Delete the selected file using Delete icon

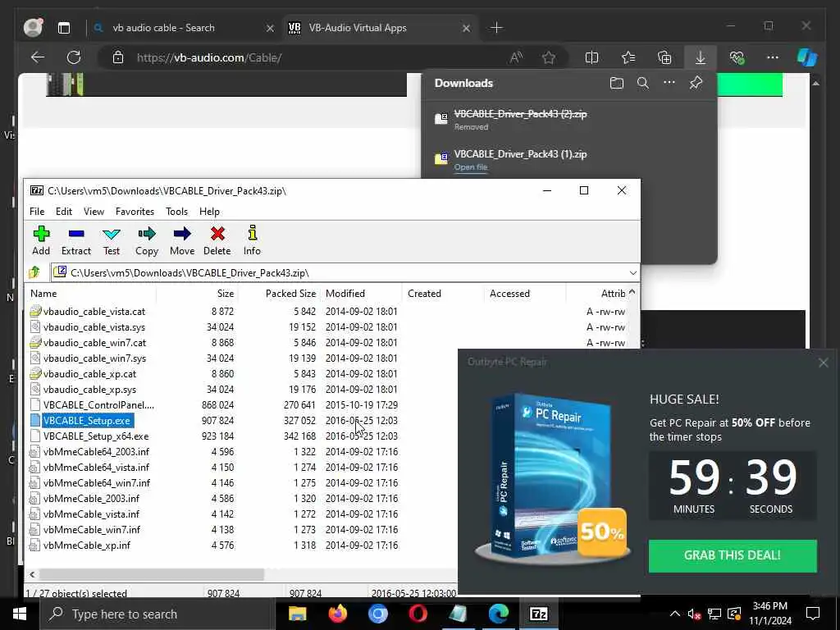click(217, 240)
